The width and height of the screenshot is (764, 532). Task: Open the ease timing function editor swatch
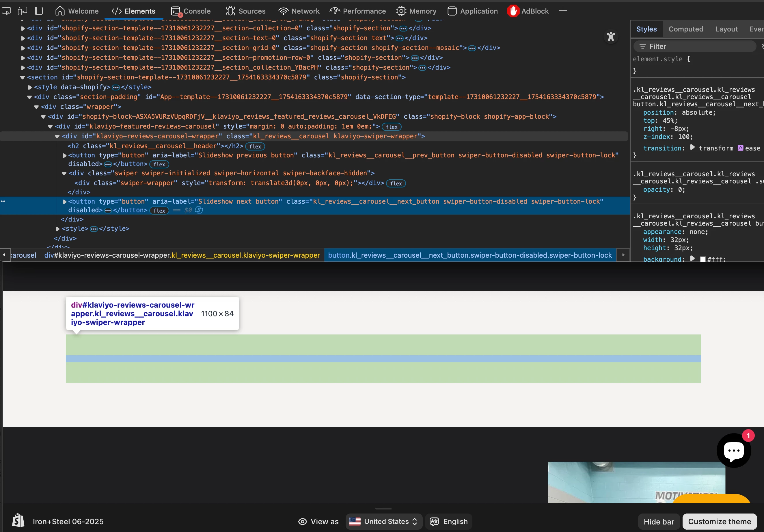(x=741, y=148)
